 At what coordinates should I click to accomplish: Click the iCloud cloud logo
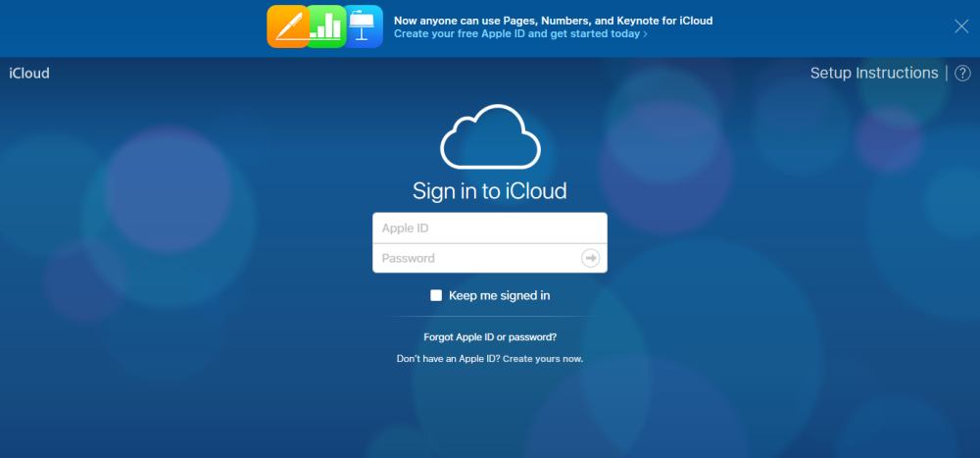point(491,137)
